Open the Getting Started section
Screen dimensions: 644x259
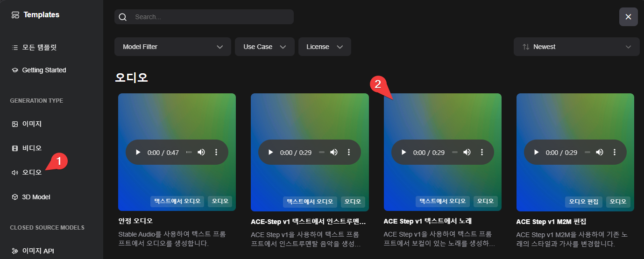(44, 70)
